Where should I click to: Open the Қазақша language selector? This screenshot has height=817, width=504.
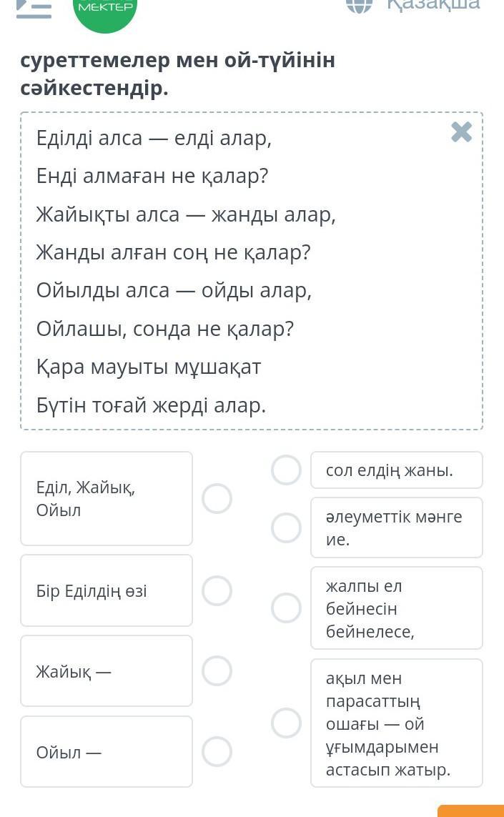point(433,4)
